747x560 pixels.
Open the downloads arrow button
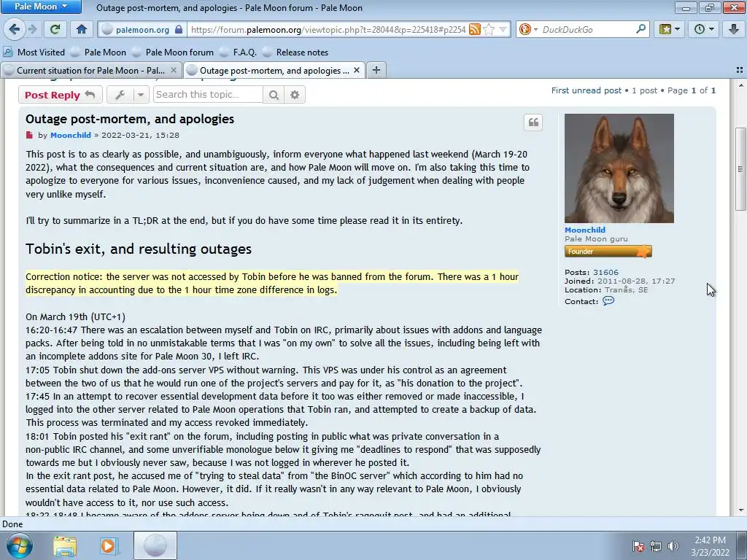pos(733,29)
